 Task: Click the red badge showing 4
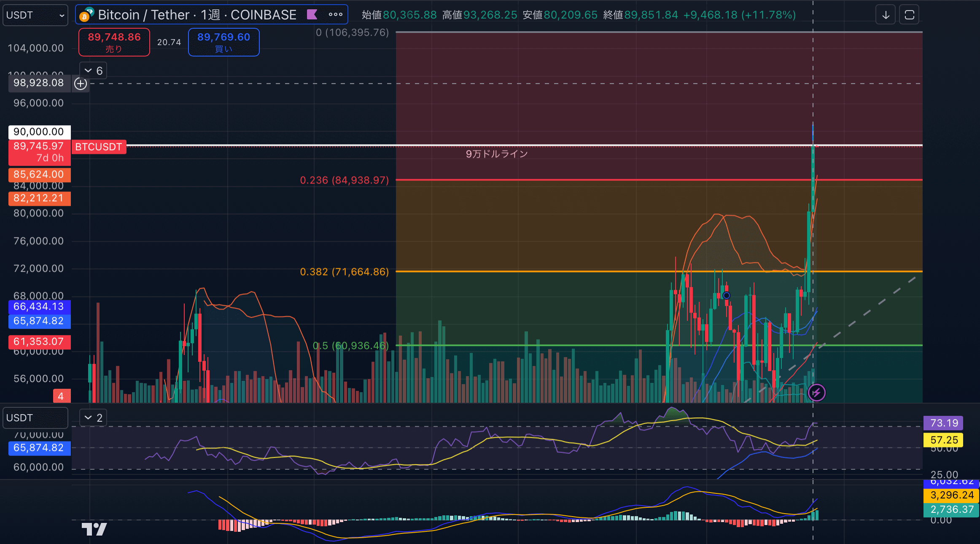pos(62,396)
